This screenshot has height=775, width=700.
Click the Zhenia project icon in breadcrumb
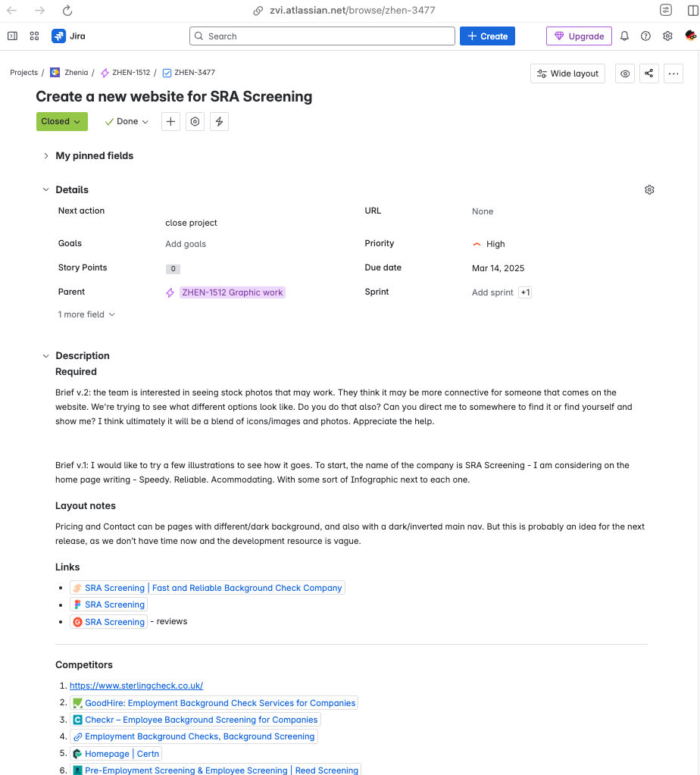click(x=55, y=73)
